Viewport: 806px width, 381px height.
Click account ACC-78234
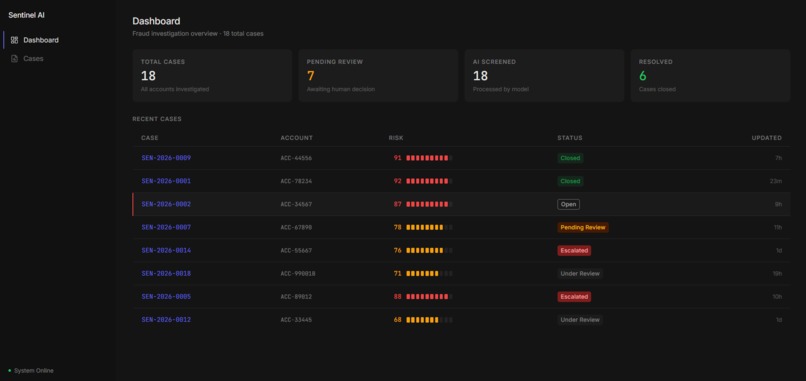(296, 181)
